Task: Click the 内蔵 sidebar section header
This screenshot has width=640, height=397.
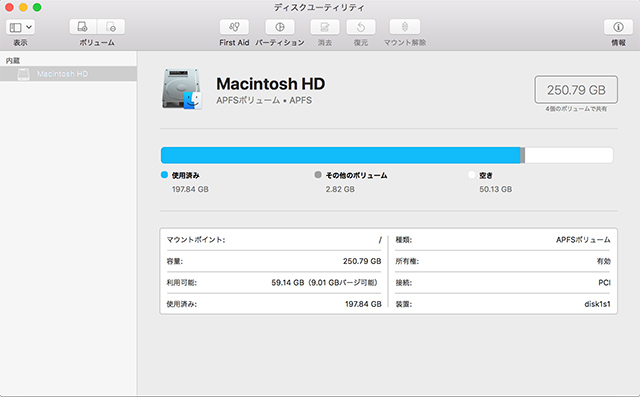Action: pyautogui.click(x=13, y=60)
